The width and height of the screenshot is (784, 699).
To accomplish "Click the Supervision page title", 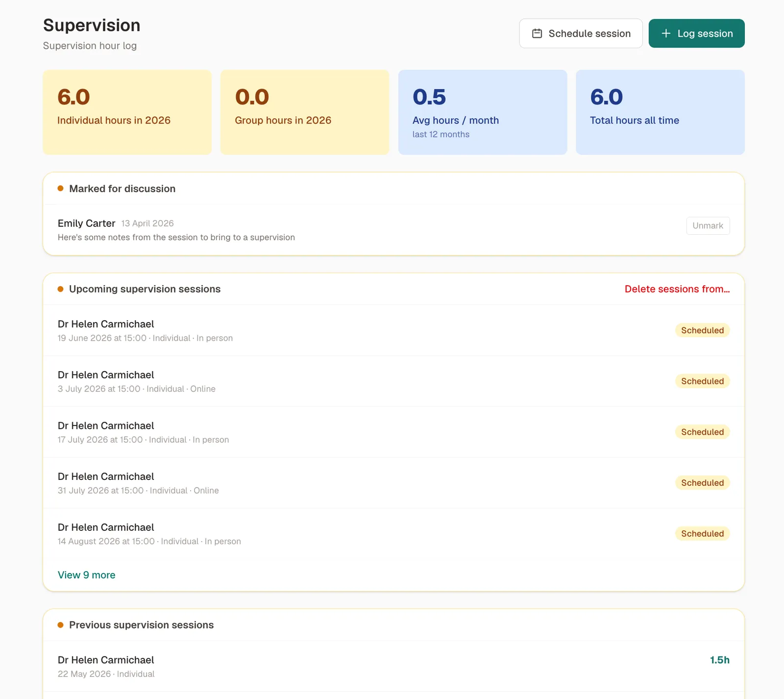I will coord(92,25).
